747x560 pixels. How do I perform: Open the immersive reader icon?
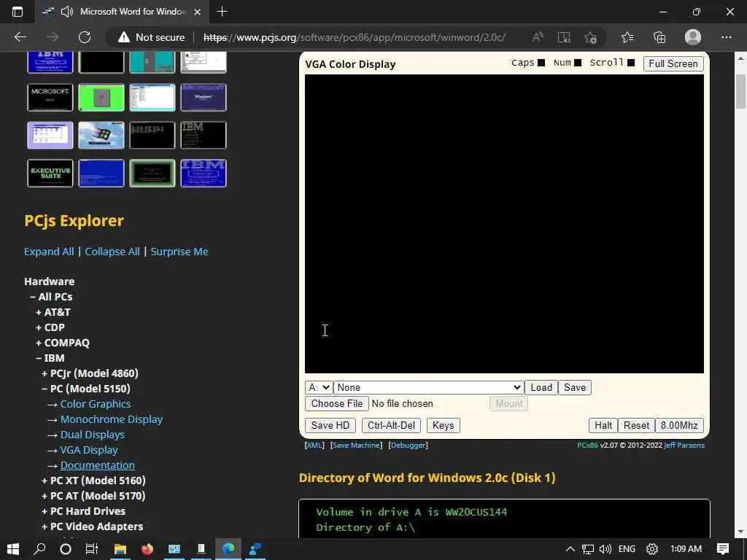pos(564,37)
